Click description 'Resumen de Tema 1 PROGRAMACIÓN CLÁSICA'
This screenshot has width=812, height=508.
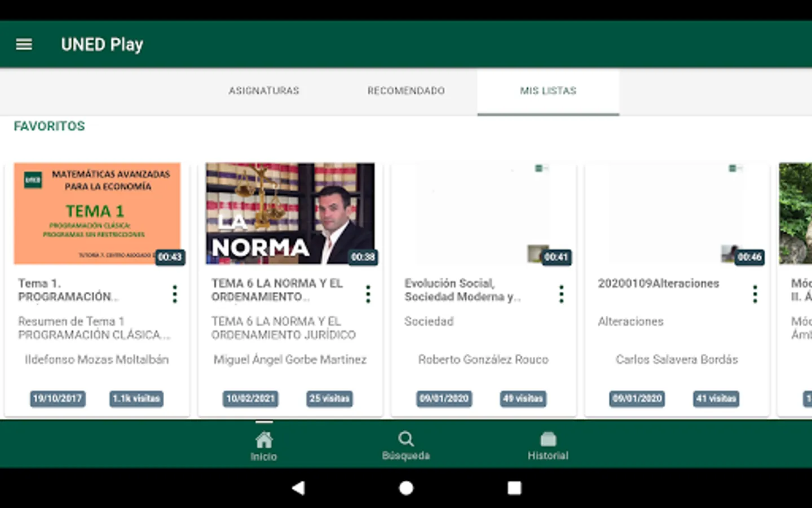pos(94,328)
